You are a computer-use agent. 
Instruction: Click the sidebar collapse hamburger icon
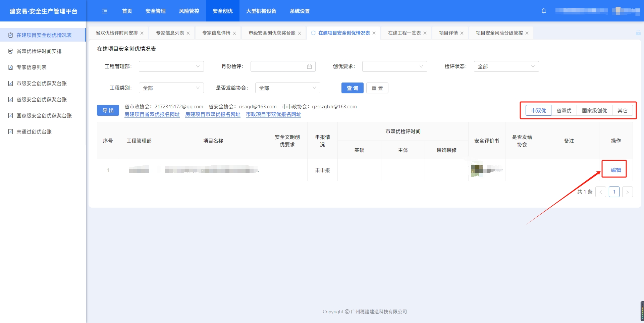tap(105, 11)
